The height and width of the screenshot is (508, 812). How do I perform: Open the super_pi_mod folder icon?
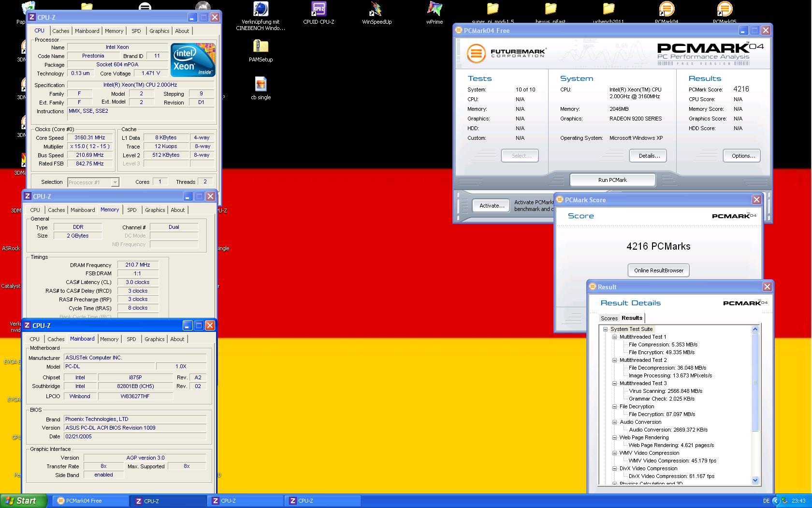point(493,9)
